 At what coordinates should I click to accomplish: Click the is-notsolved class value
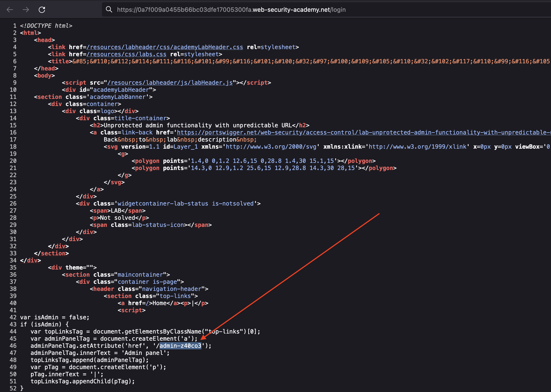point(233,204)
